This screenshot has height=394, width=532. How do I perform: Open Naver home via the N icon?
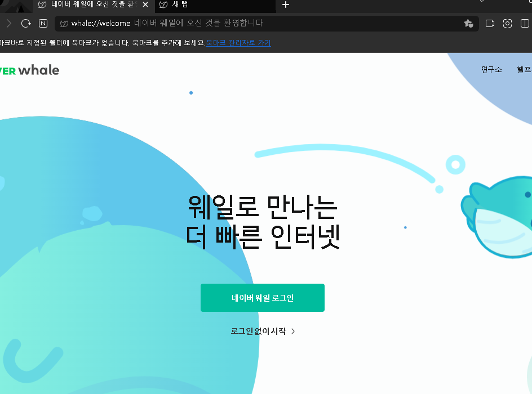click(43, 24)
